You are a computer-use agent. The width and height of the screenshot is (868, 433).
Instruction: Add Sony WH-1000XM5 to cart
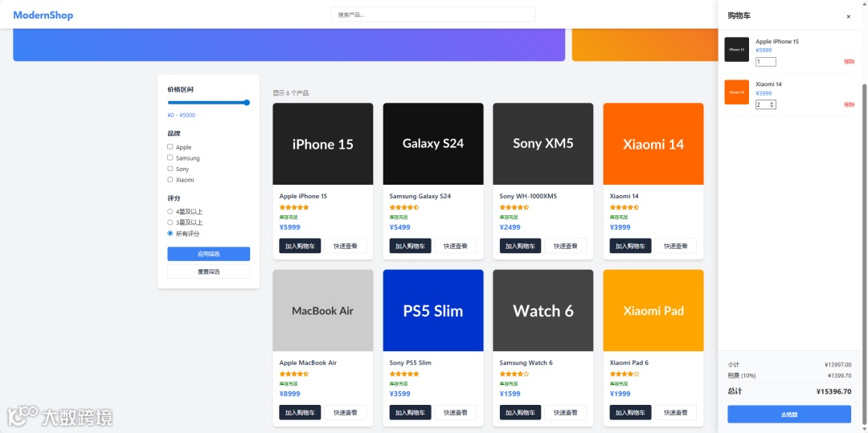click(x=520, y=246)
